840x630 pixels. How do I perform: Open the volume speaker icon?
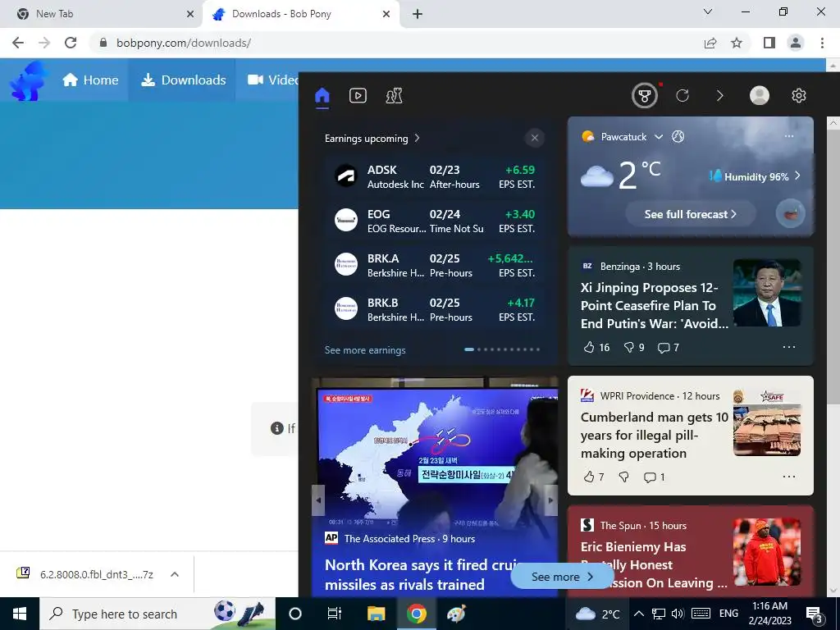678,614
